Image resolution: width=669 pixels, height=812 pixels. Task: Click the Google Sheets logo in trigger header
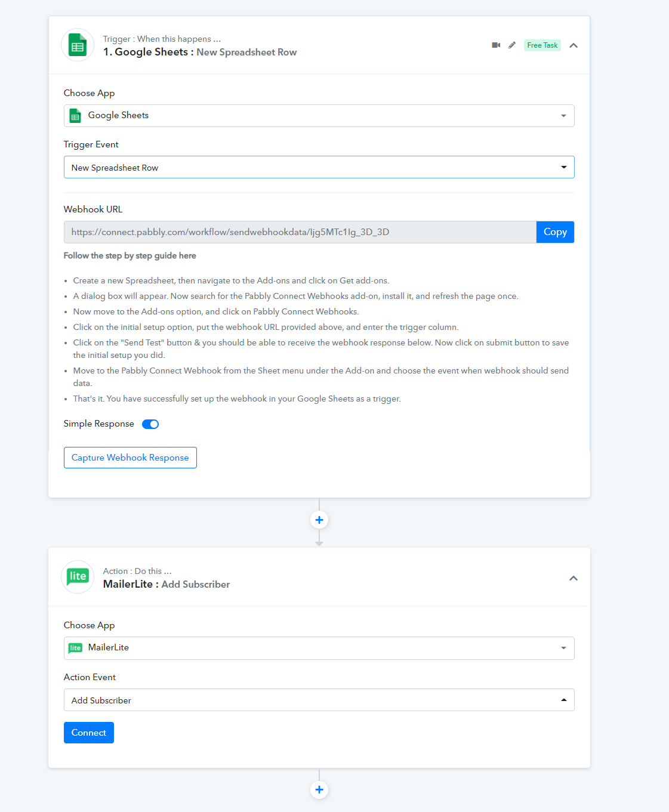78,45
